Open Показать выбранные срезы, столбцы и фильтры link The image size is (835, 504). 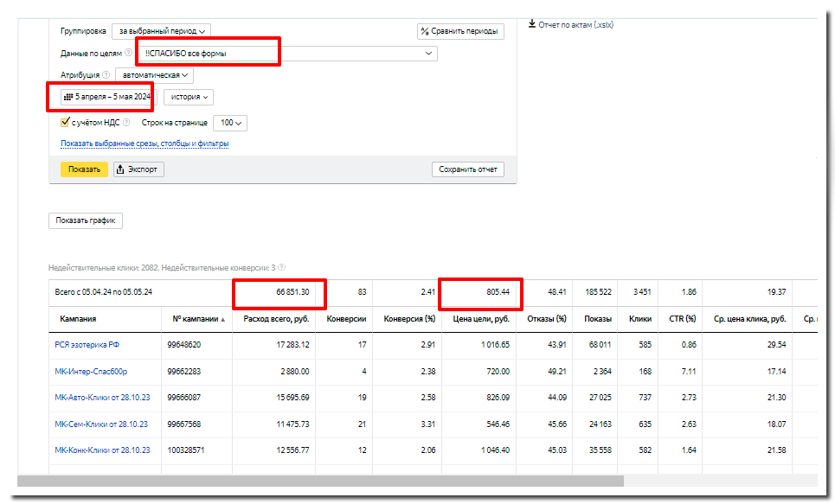(145, 144)
